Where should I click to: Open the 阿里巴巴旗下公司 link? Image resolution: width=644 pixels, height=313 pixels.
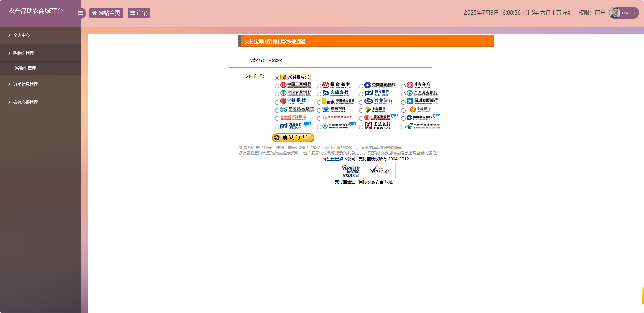pyautogui.click(x=339, y=159)
